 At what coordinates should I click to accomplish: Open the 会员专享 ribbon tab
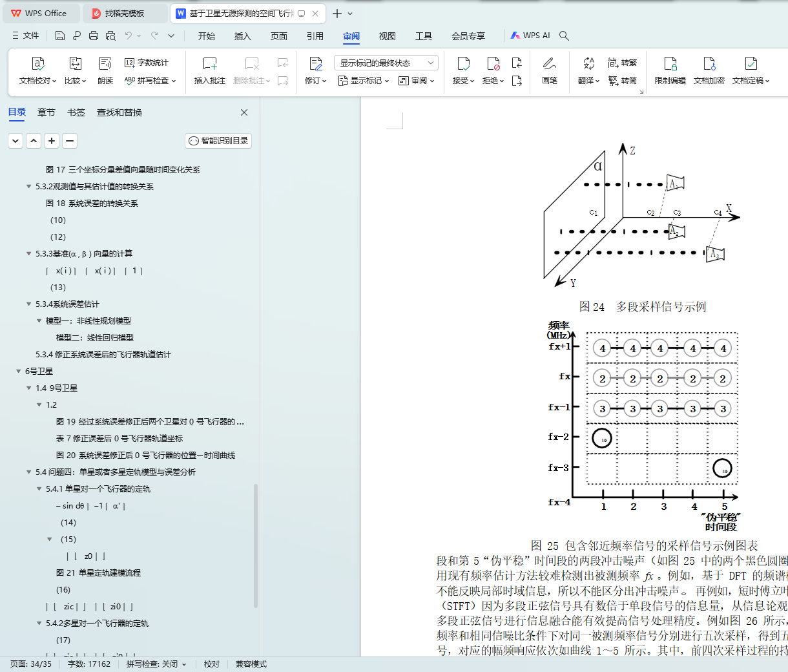point(468,36)
